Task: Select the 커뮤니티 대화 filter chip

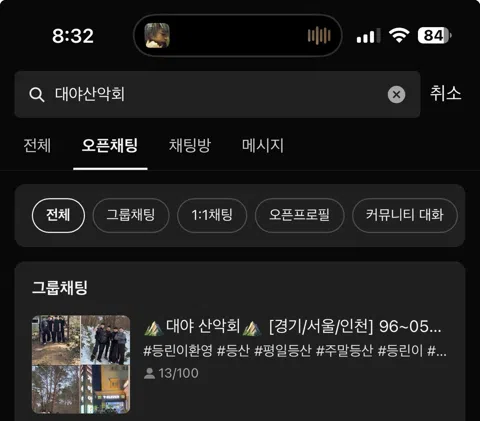Action: (405, 215)
